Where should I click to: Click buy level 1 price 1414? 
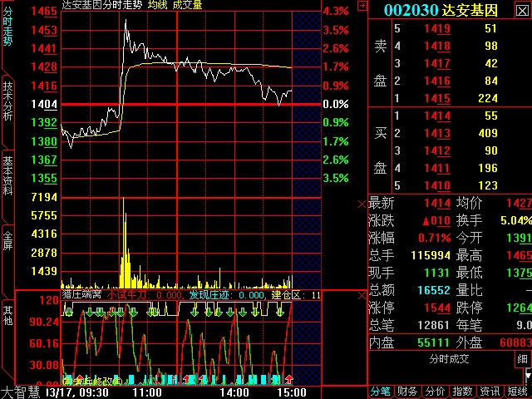(x=437, y=116)
